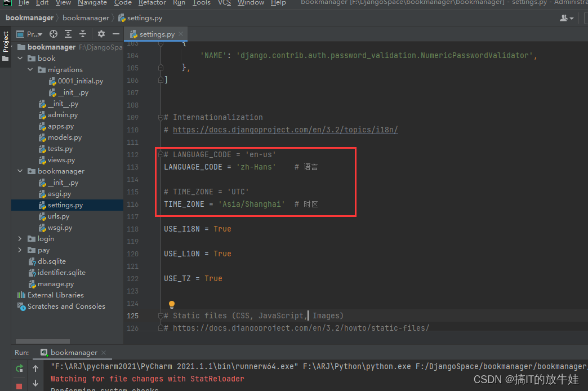Click Scratches and Consoles node
This screenshot has height=391, width=588.
(x=61, y=306)
